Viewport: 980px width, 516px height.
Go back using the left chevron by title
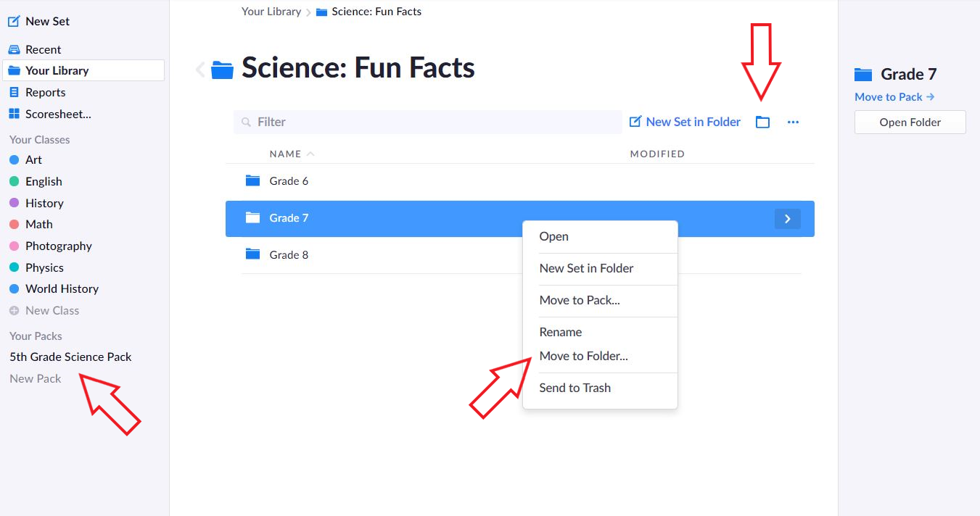200,70
